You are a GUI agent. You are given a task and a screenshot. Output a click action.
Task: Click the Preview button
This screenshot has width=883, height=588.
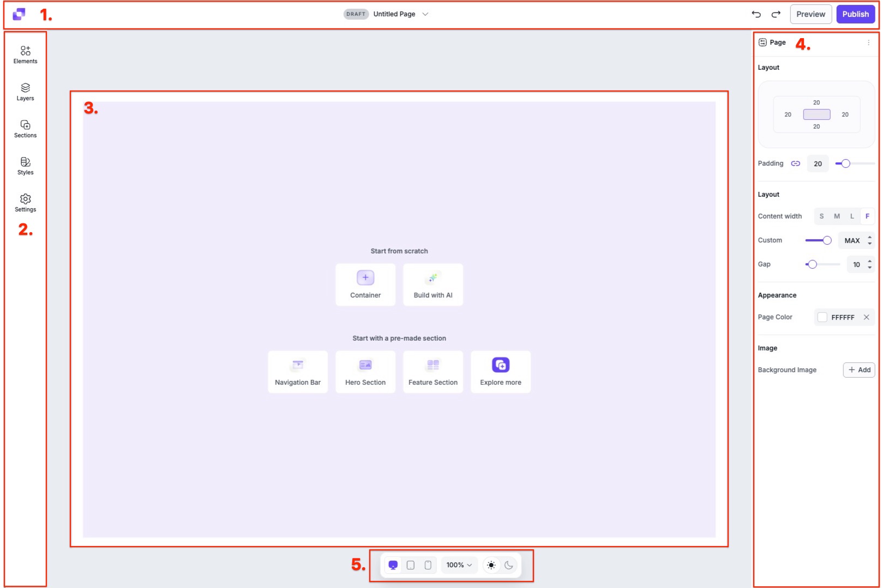click(x=810, y=14)
